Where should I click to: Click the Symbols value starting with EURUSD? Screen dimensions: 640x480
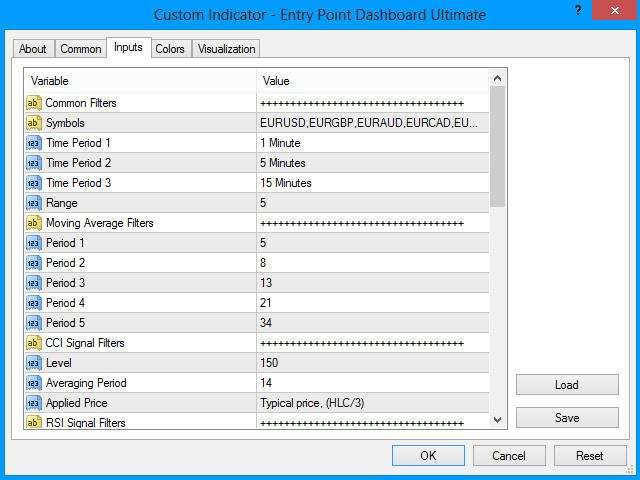(369, 123)
